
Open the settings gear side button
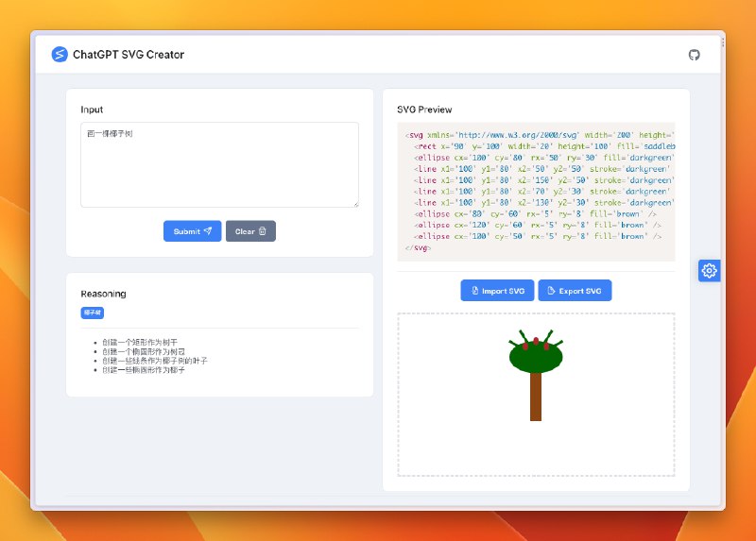click(x=709, y=271)
